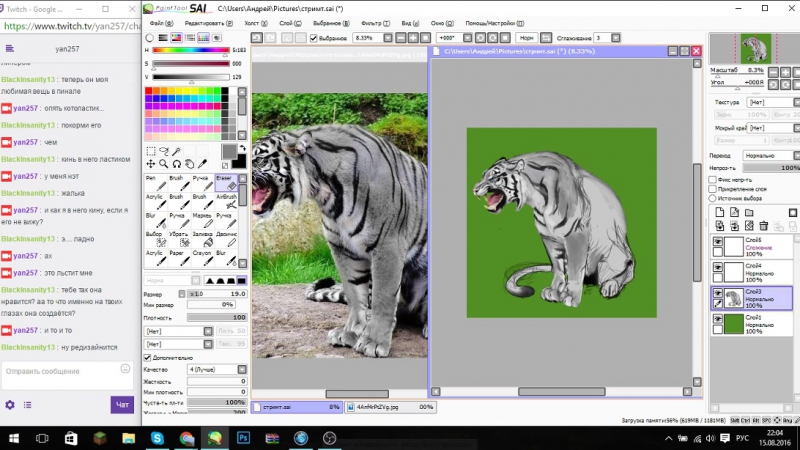Hide Слой1 green layer visibility eye
800x450 pixels.
pos(718,319)
